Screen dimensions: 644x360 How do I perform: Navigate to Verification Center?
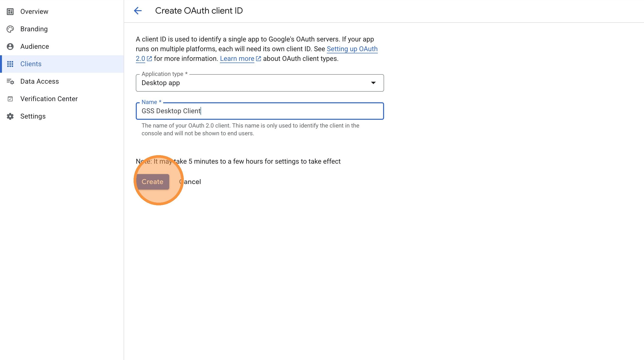[x=49, y=99]
